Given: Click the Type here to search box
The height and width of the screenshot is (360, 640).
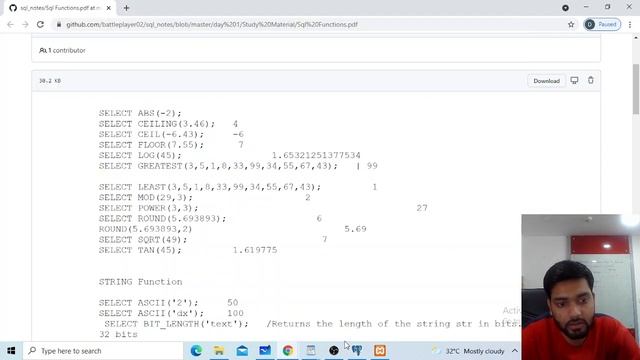Looking at the screenshot, I should (x=103, y=351).
